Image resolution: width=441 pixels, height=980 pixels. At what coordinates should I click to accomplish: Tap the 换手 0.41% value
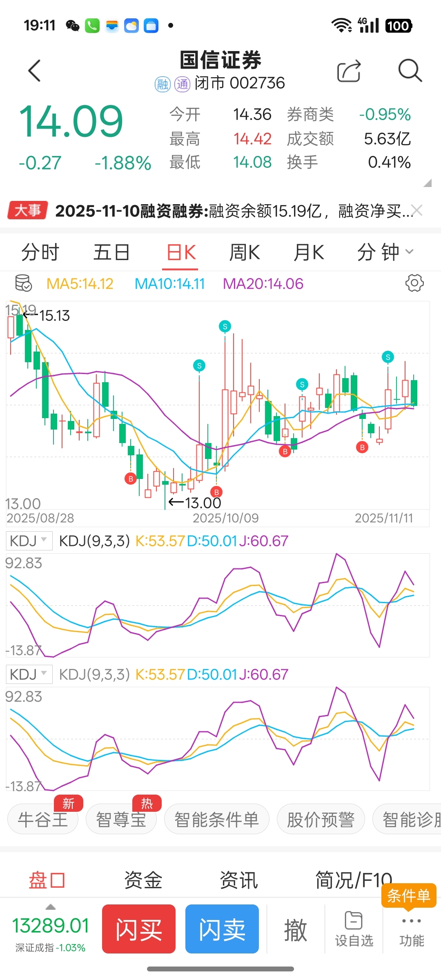[389, 162]
